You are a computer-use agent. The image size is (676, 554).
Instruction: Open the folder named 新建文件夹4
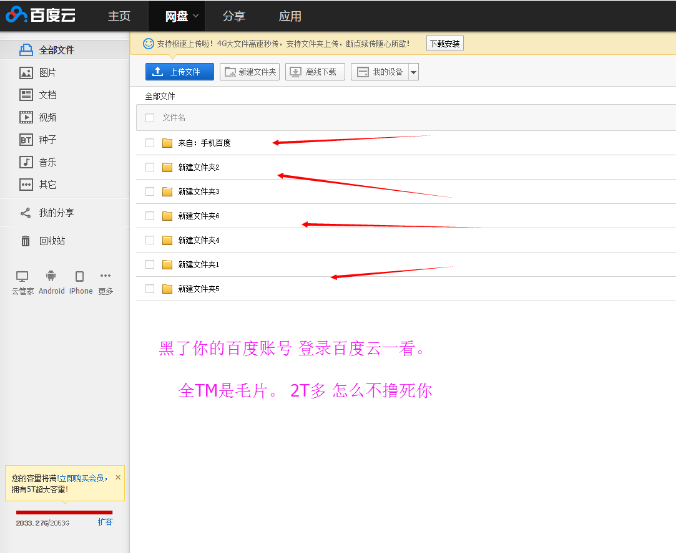[x=199, y=240]
